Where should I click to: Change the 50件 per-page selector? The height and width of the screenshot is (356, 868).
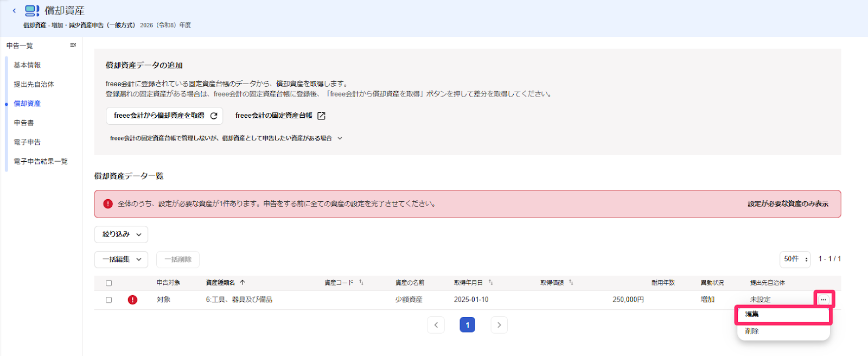tap(795, 259)
